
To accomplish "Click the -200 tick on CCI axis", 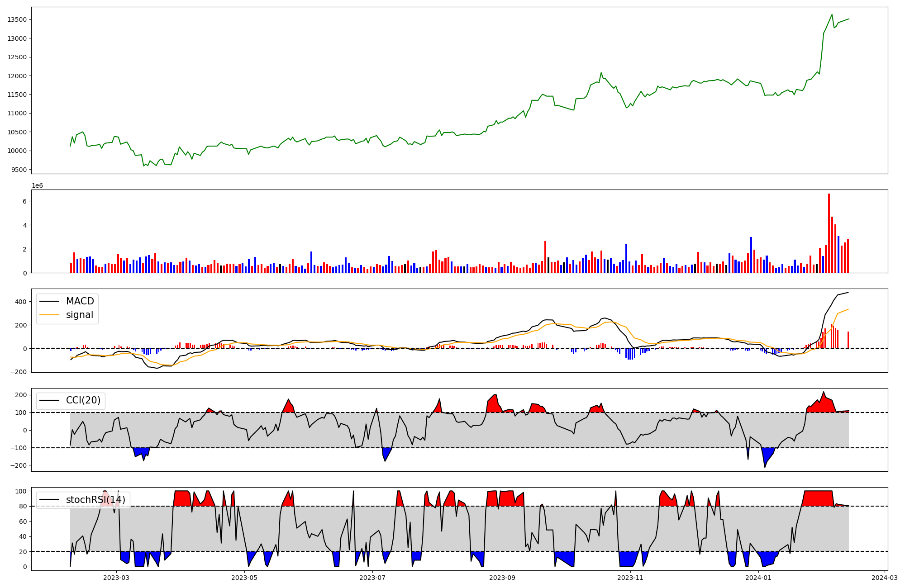I will (x=19, y=465).
